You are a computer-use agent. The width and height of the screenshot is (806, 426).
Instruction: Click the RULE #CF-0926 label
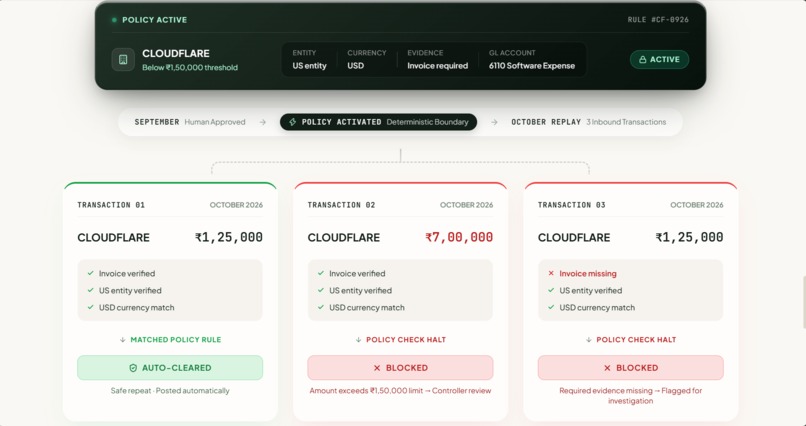click(x=658, y=20)
